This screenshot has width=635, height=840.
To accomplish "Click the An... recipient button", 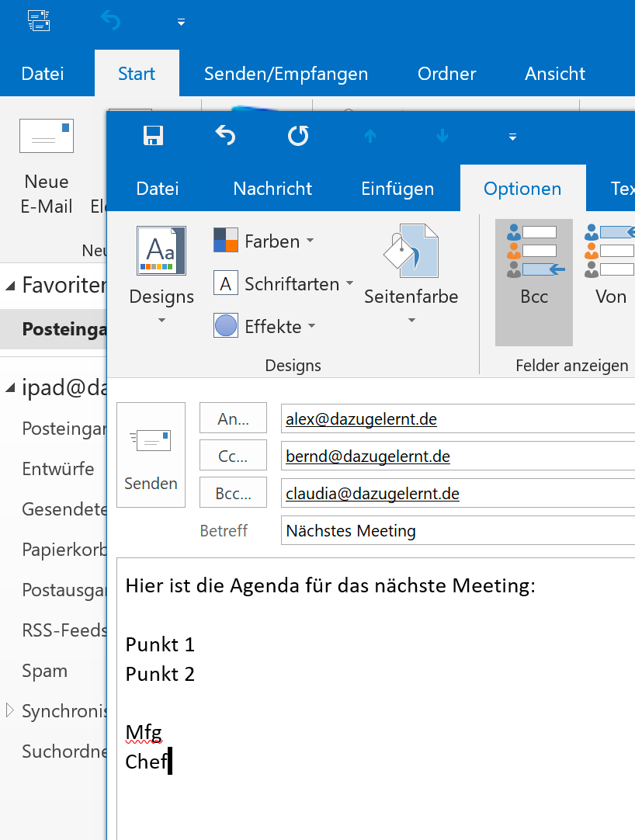I will pos(233,418).
